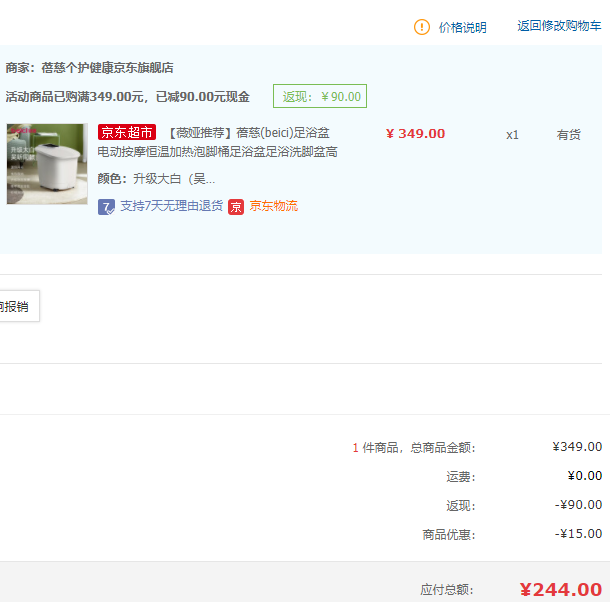The height and width of the screenshot is (602, 610).
Task: Click the 7-day return badge icon
Action: (x=106, y=207)
